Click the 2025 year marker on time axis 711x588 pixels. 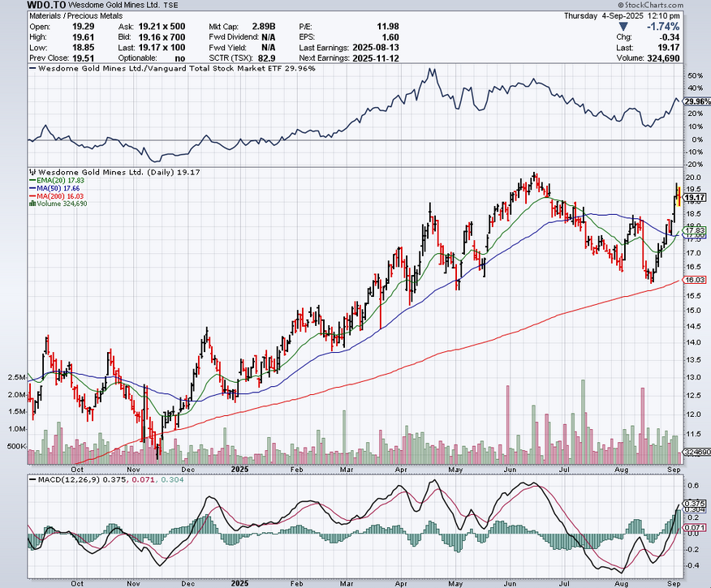[239, 469]
